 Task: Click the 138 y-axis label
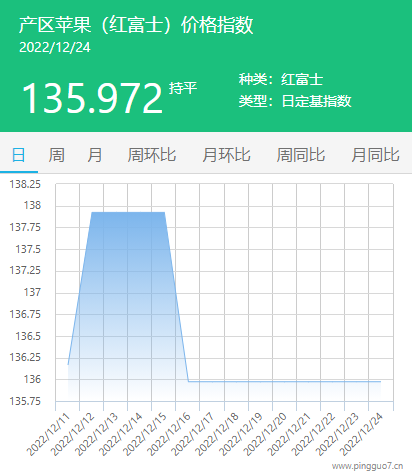(32, 205)
